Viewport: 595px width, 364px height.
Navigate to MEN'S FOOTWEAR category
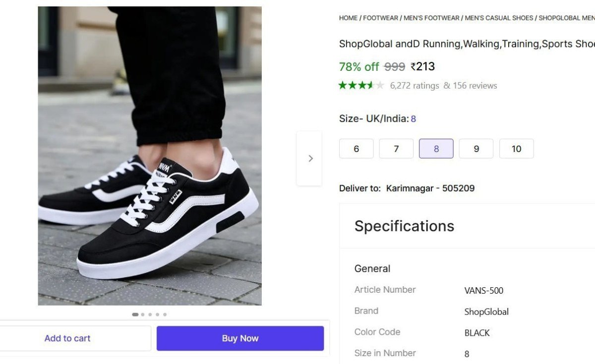click(x=431, y=18)
